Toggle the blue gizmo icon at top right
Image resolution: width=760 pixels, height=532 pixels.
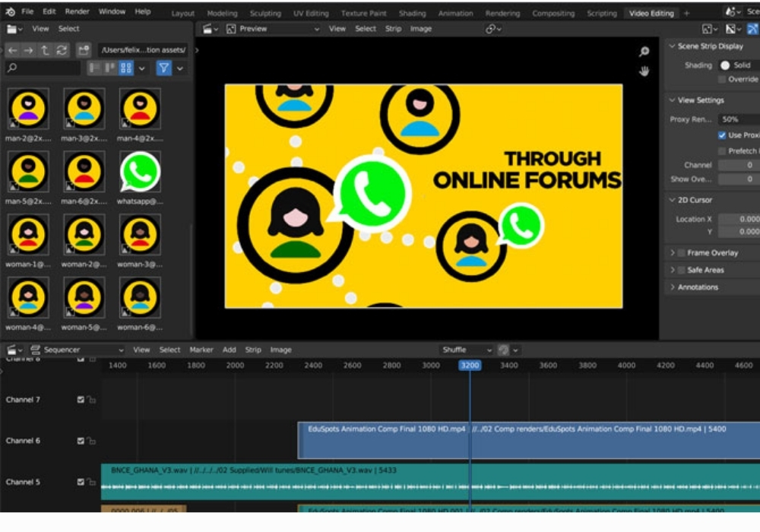pos(752,29)
